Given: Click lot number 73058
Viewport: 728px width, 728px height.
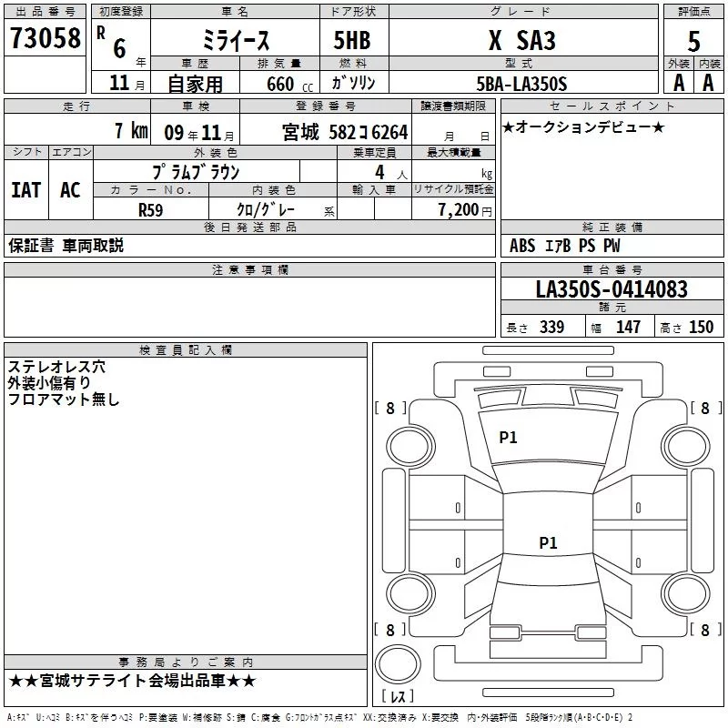Looking at the screenshot, I should coord(45,37).
